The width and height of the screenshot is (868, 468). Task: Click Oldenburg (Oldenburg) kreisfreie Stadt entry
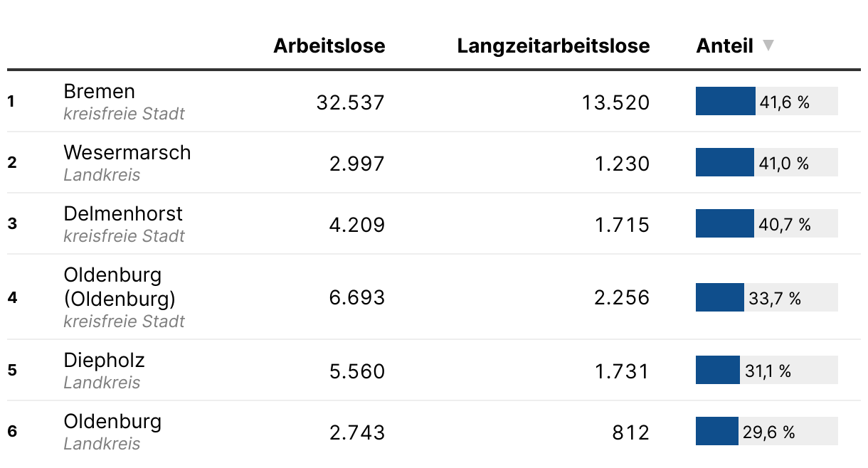coord(124,297)
